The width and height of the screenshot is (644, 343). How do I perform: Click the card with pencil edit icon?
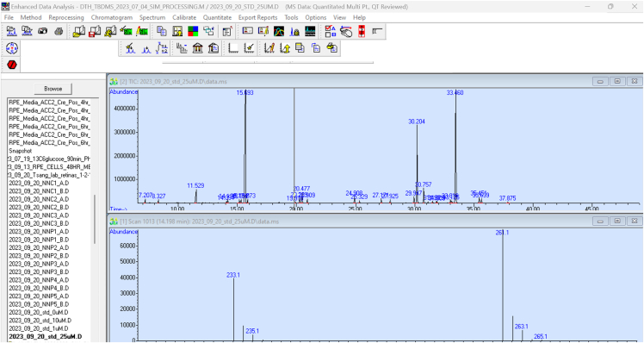coord(263,31)
